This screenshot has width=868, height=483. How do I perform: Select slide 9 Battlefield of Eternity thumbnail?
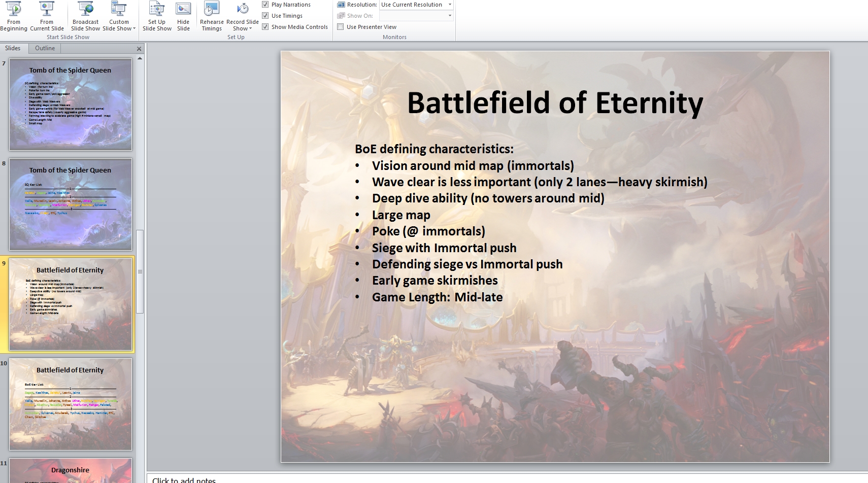[x=71, y=304]
